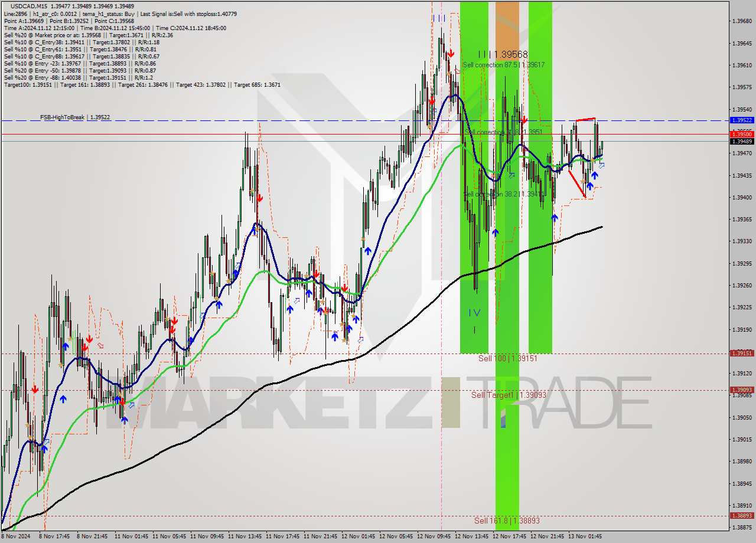
Task: Select the 1.38945 price axis label
Action: click(742, 483)
